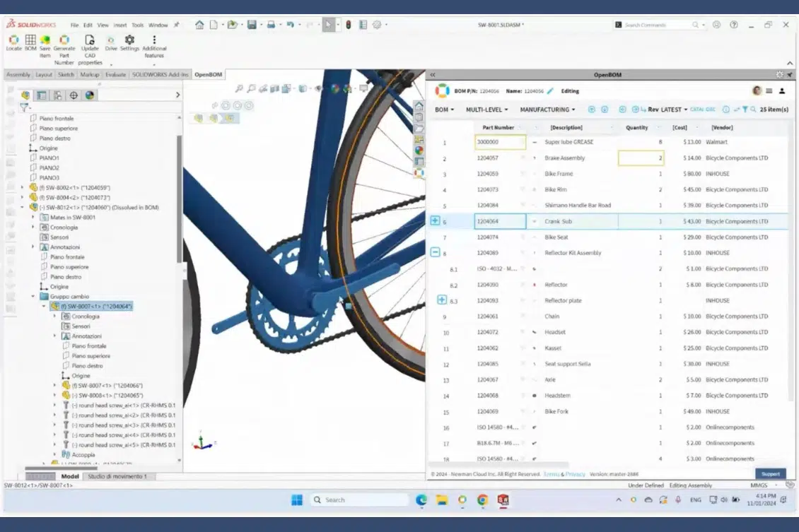Open the Insert menu
This screenshot has height=532, width=799.
[120, 25]
